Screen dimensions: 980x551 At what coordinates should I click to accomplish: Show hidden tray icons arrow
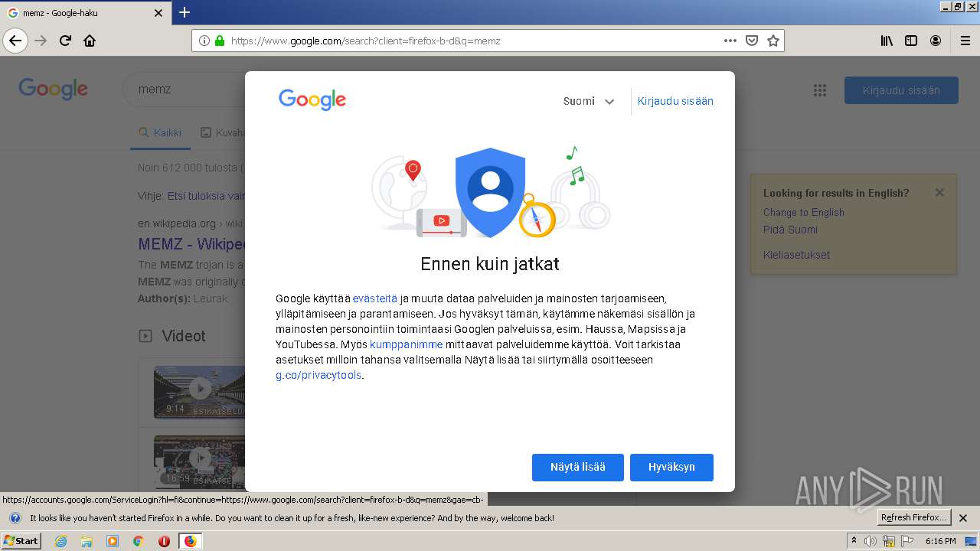click(x=854, y=541)
